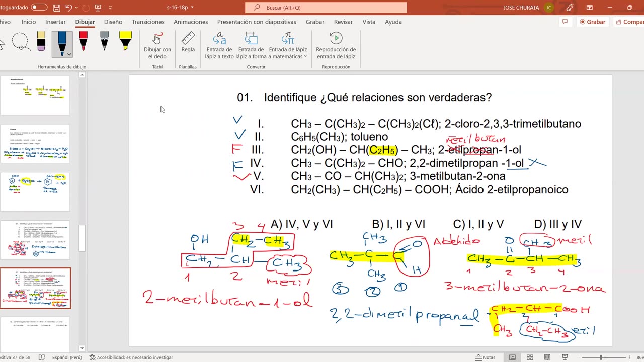Save the presentation with the floppy icon
This screenshot has height=362, width=644.
tap(56, 8)
